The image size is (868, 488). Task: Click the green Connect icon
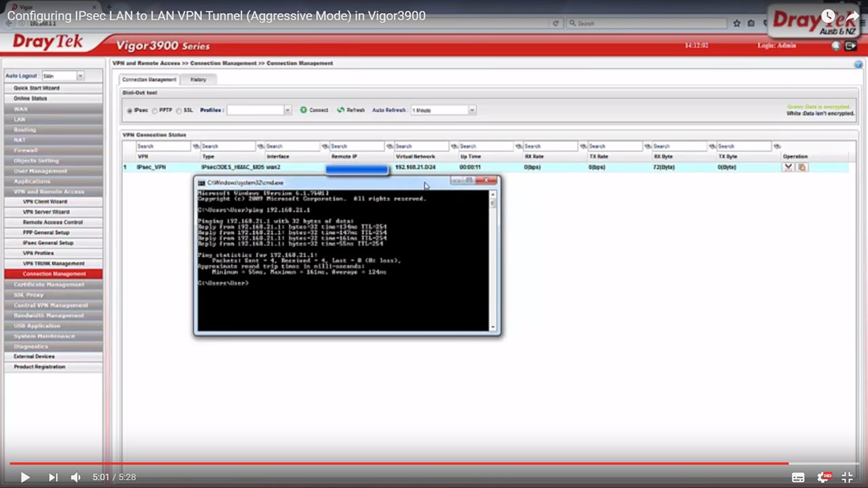304,110
